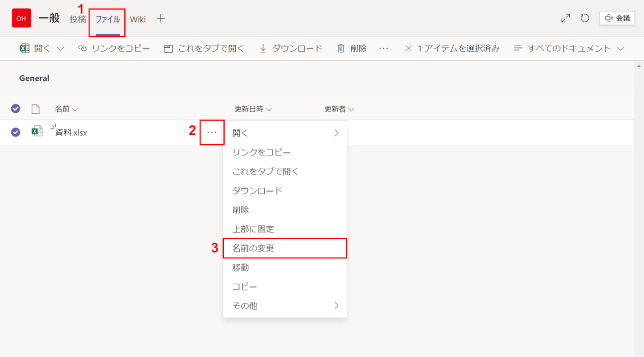Viewport: 644px width, 357px height.
Task: Open the toolbar more options ellipsis
Action: 384,49
